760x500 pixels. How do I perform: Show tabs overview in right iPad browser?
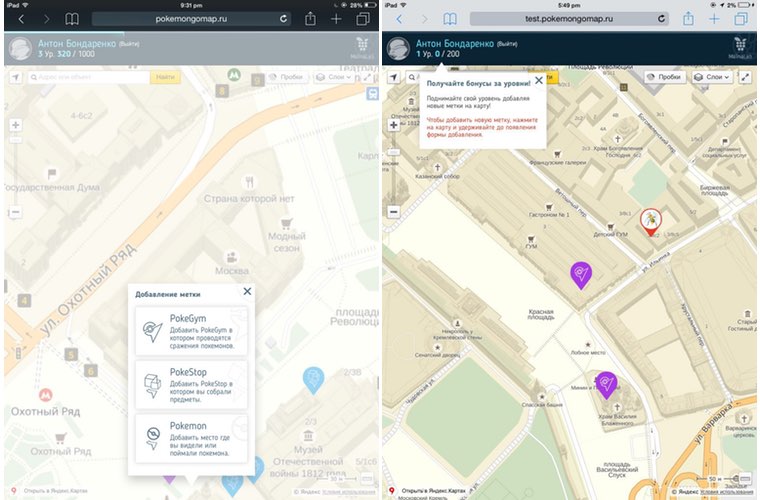(741, 19)
